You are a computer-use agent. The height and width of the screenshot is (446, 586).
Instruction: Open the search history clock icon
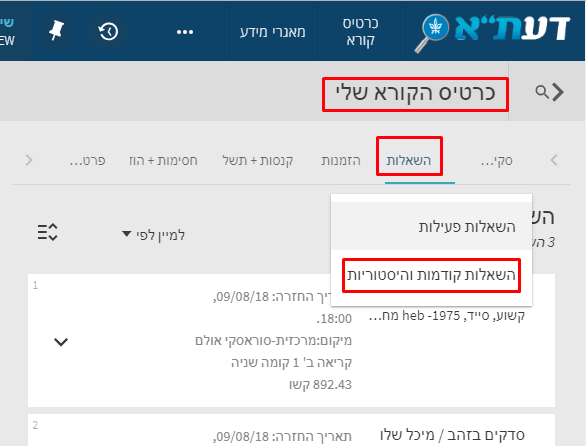pos(108,31)
